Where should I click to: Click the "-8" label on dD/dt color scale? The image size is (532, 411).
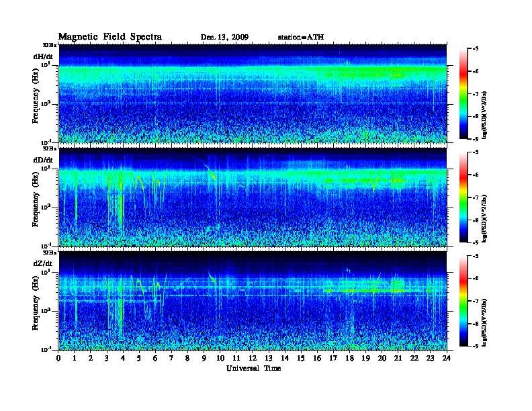[476, 220]
